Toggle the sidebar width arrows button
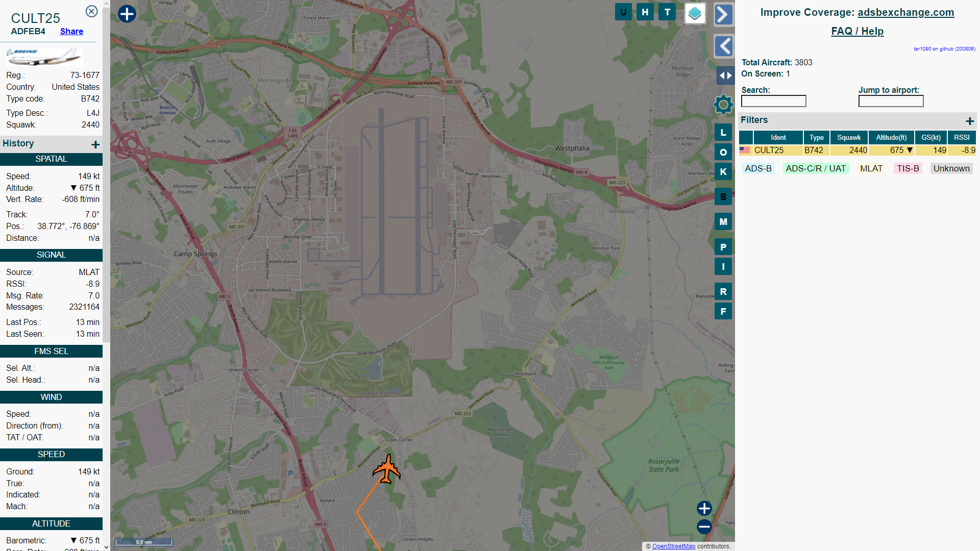The image size is (980, 551). pos(725,76)
